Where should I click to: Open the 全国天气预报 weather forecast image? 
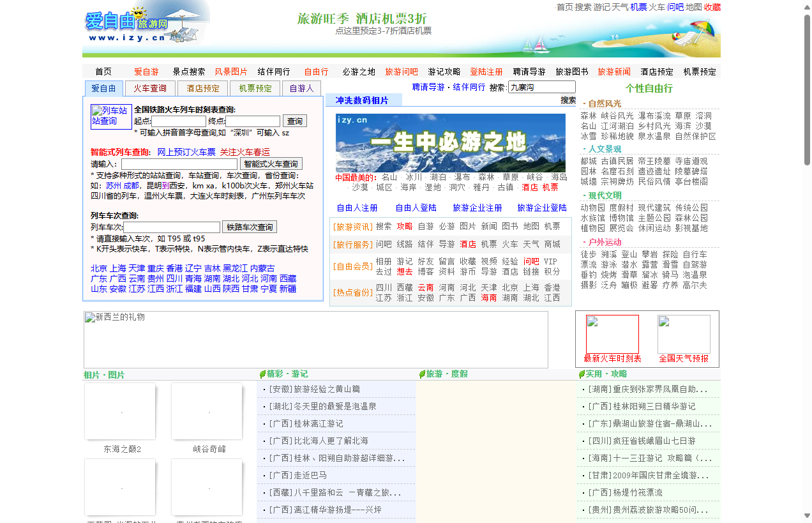tap(684, 335)
